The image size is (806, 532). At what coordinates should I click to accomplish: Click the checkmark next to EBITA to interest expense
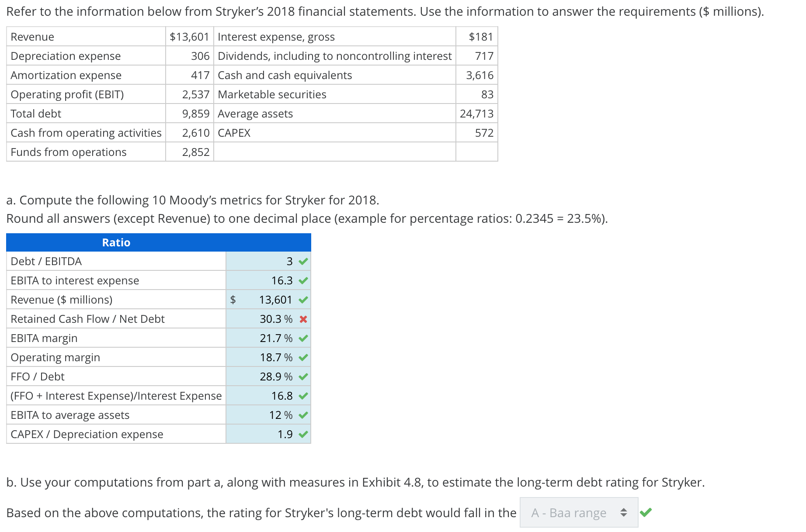303,280
